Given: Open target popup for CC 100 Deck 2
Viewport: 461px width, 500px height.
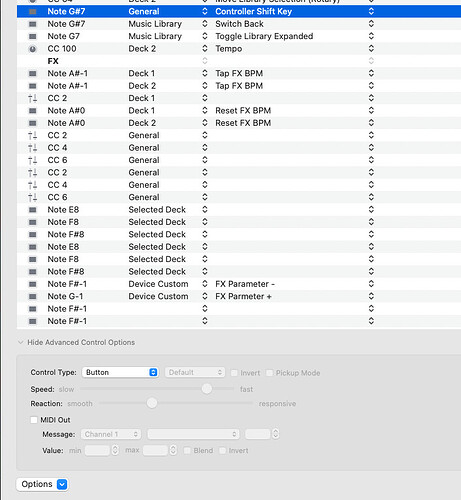Looking at the screenshot, I should tap(205, 49).
